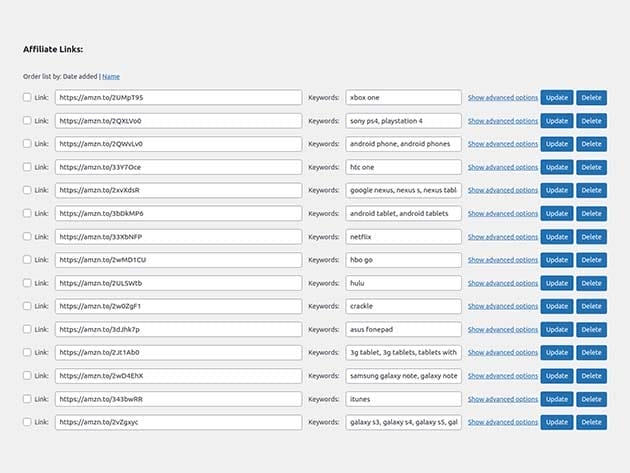This screenshot has width=630, height=473.
Task: Delete the android phone affiliate link
Action: click(591, 144)
